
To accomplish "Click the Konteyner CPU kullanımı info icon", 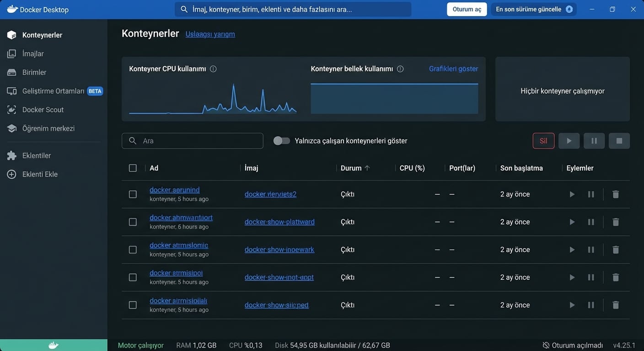I will [213, 69].
